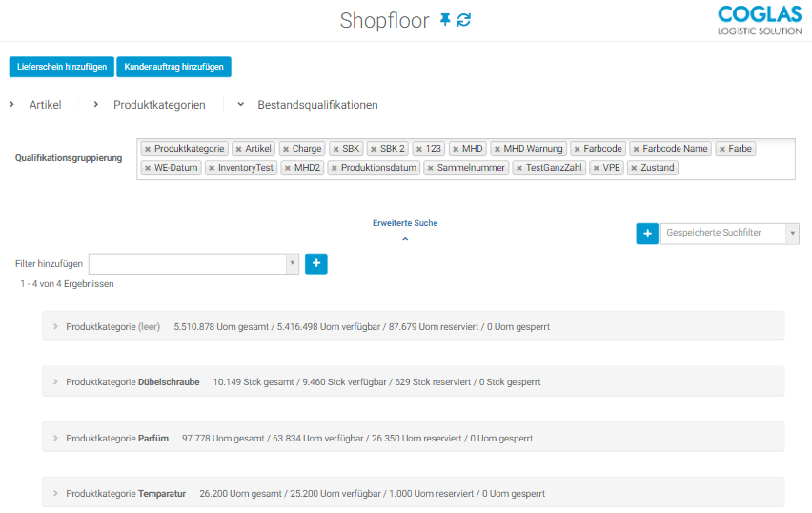Click the pin icon next to Shopfloor
Screen dimensions: 812x513
pyautogui.click(x=444, y=20)
